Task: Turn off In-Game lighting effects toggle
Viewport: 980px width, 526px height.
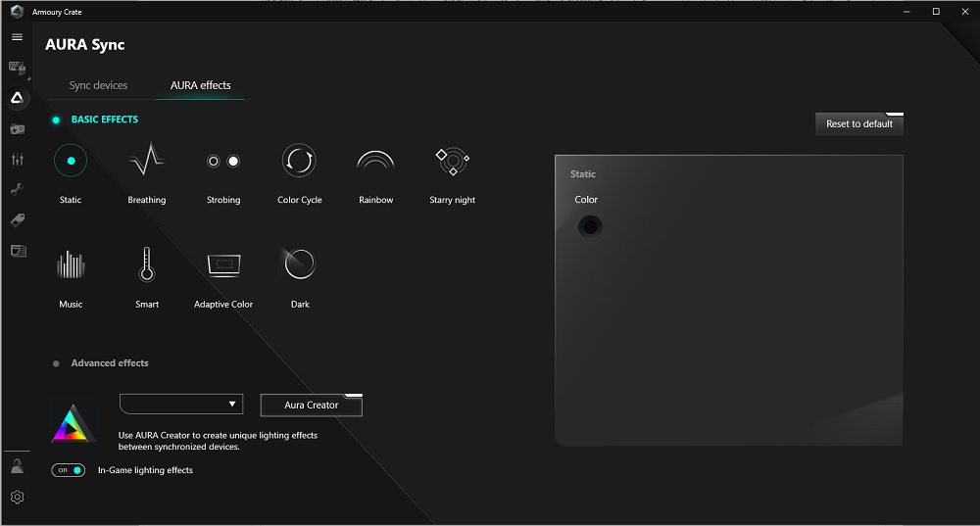Action: click(69, 470)
